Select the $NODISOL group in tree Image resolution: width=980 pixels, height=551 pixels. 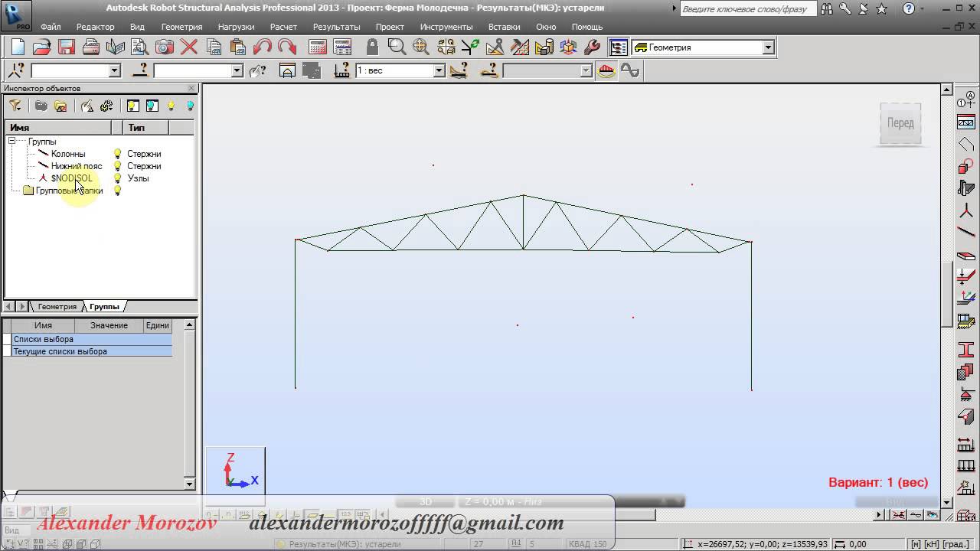(x=71, y=178)
